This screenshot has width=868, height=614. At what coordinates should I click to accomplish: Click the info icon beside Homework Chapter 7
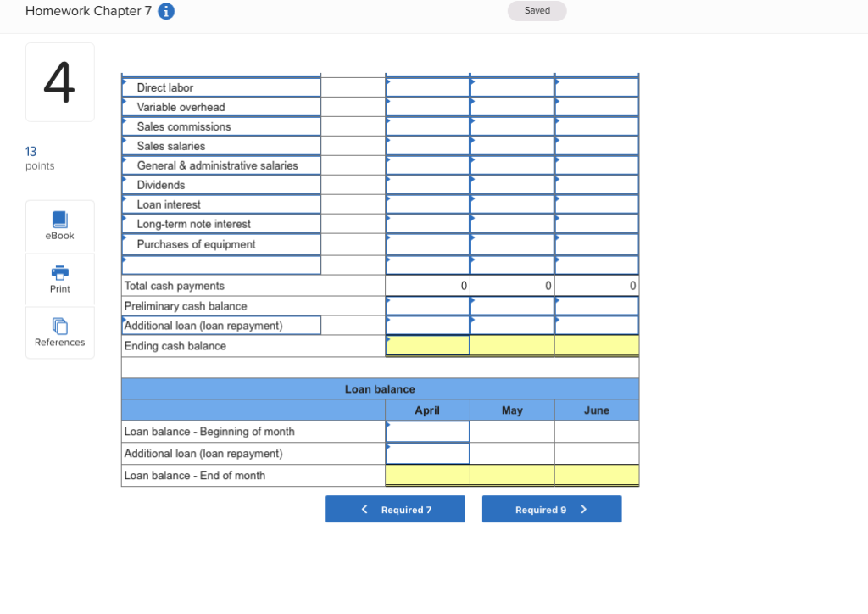point(166,11)
